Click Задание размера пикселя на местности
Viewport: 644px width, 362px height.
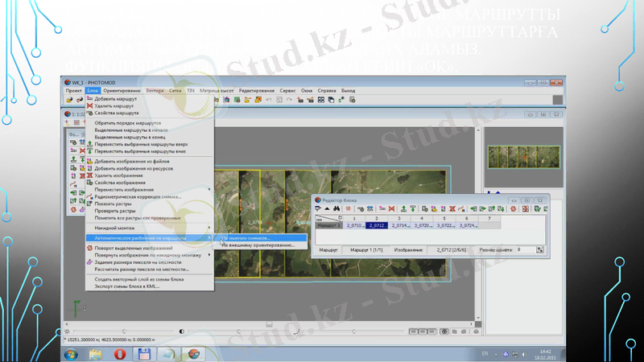coord(138,262)
